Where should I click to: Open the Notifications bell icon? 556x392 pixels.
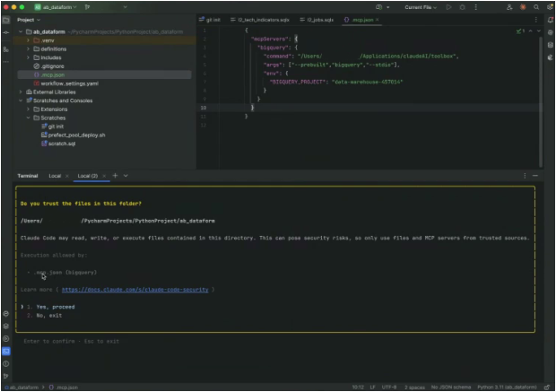[549, 20]
